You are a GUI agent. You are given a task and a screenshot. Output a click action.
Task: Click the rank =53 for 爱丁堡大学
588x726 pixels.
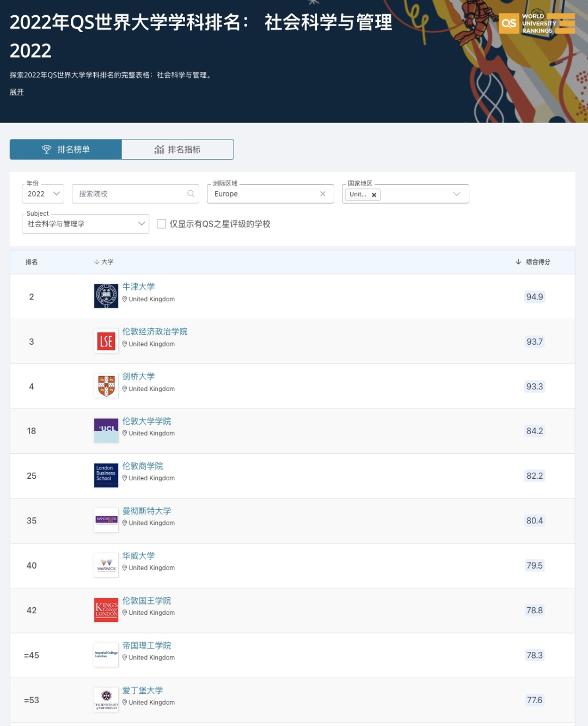tap(32, 700)
